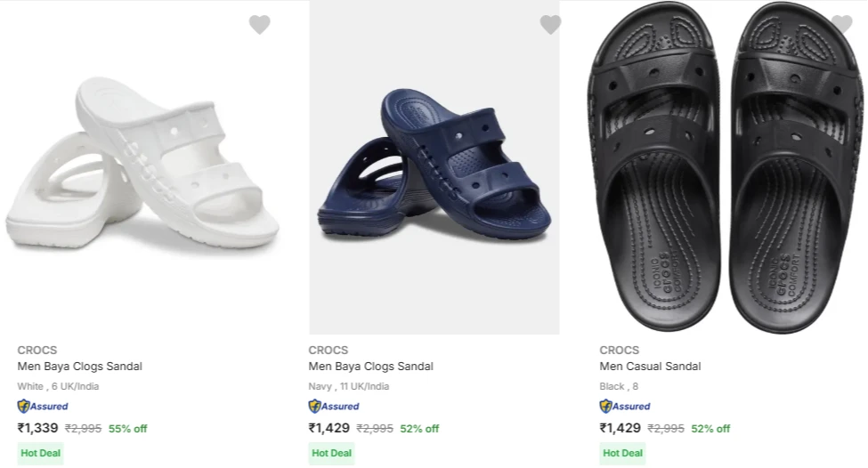Screen dimensions: 868x468
Task: Click the 55% off discount label
Action: tap(128, 429)
